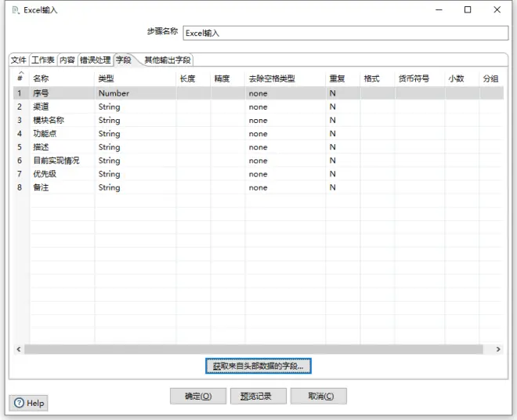The width and height of the screenshot is (517, 420).
Task: Click the 分组 column header
Action: coord(491,78)
